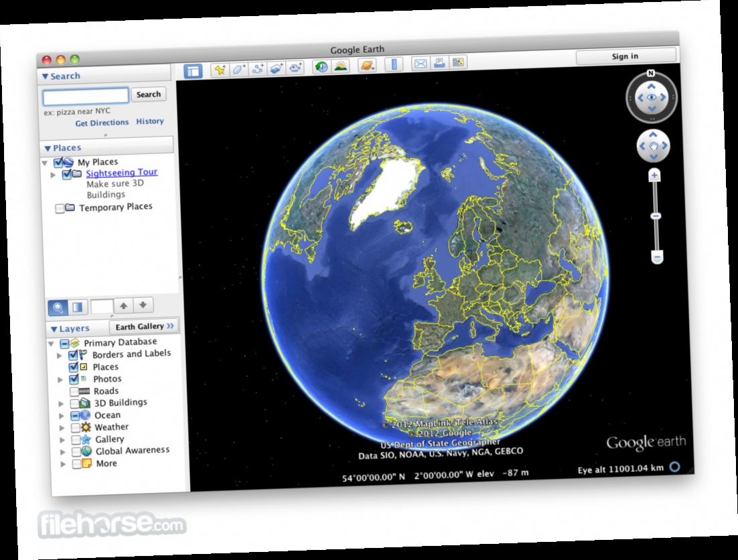The width and height of the screenshot is (738, 560).
Task: Toggle the Borders and Labels checkbox
Action: click(x=73, y=355)
